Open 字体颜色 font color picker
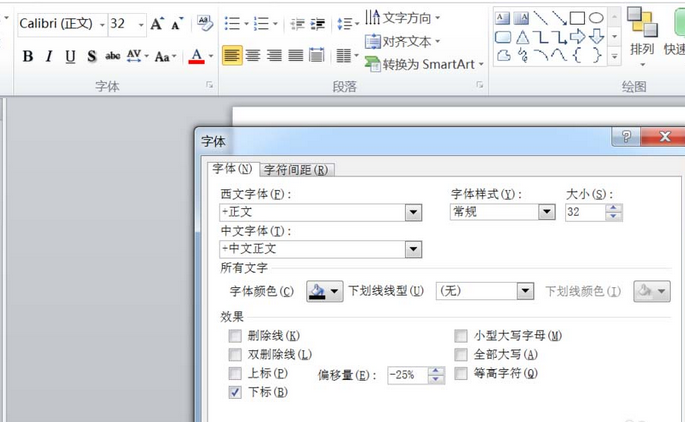 [325, 291]
